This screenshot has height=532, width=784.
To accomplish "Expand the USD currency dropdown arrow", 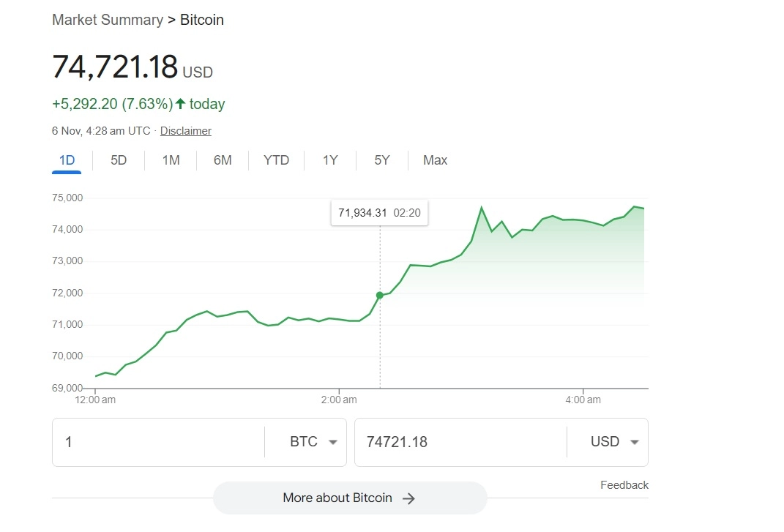I will pyautogui.click(x=635, y=442).
